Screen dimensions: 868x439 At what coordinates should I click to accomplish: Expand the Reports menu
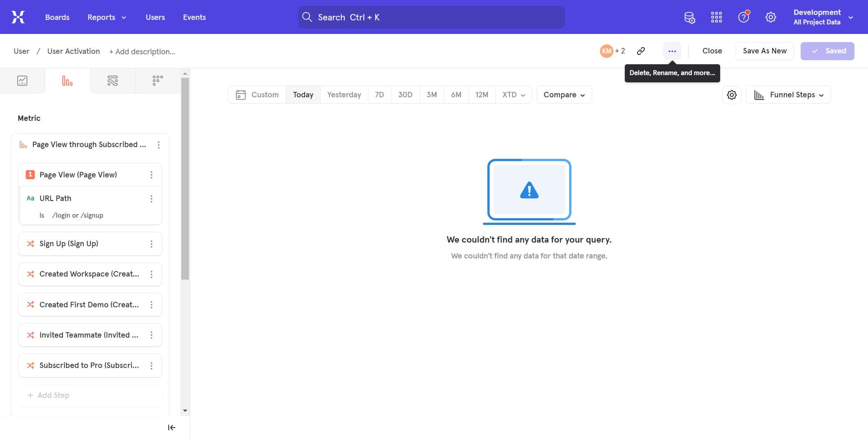(107, 17)
